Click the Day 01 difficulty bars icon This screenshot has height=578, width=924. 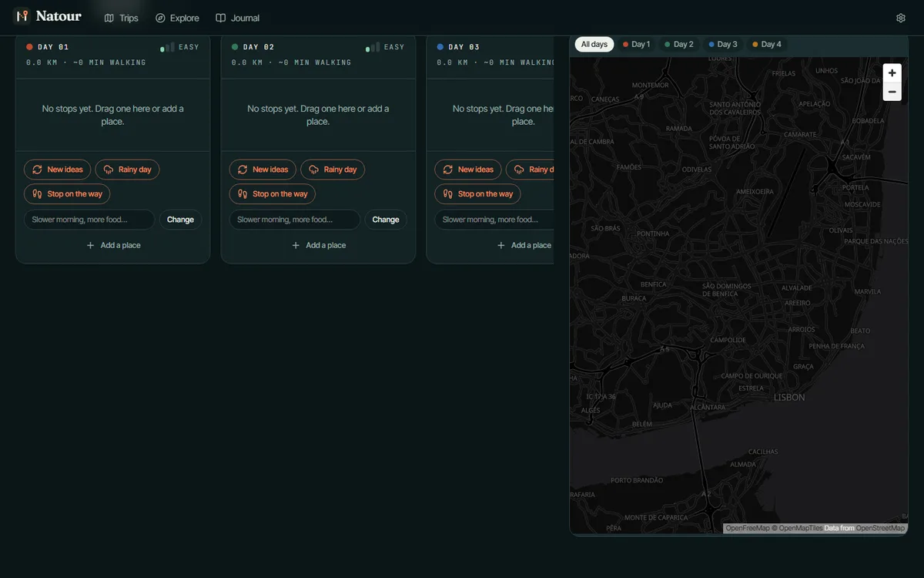(167, 48)
